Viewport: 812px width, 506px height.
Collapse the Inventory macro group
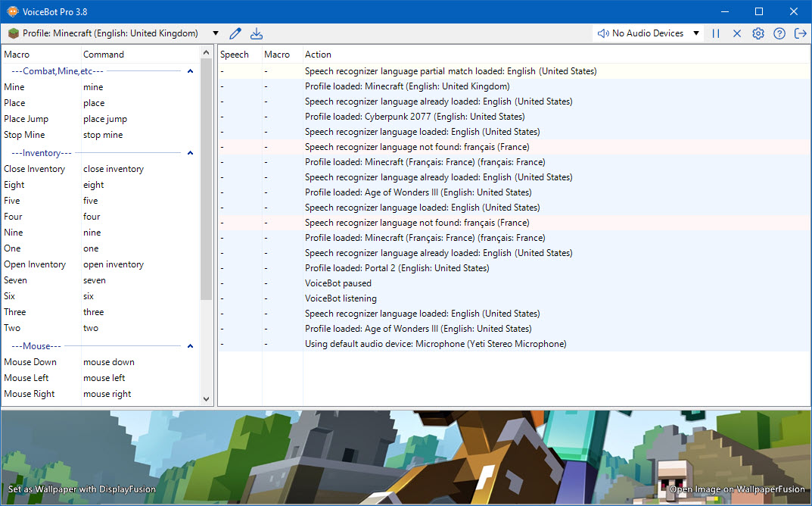pyautogui.click(x=190, y=153)
